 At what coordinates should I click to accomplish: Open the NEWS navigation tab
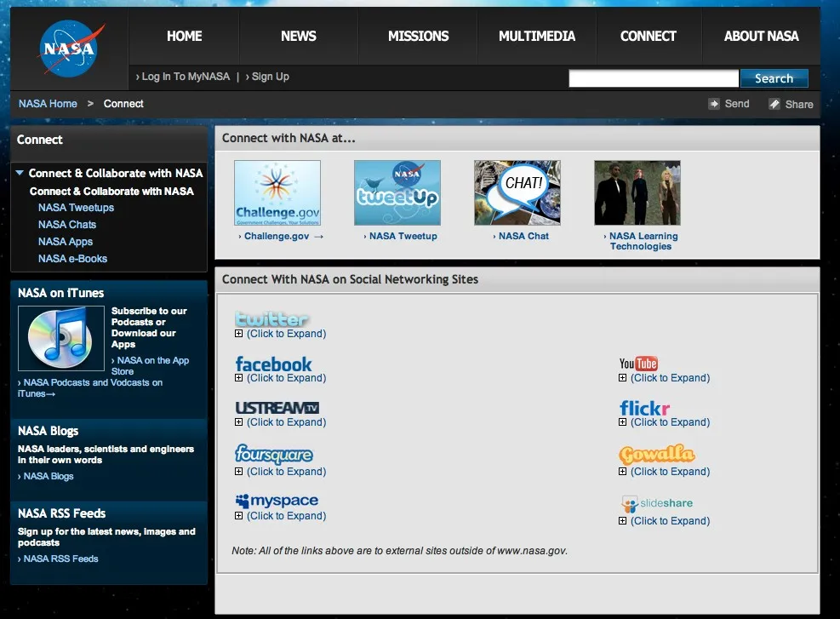click(x=299, y=36)
